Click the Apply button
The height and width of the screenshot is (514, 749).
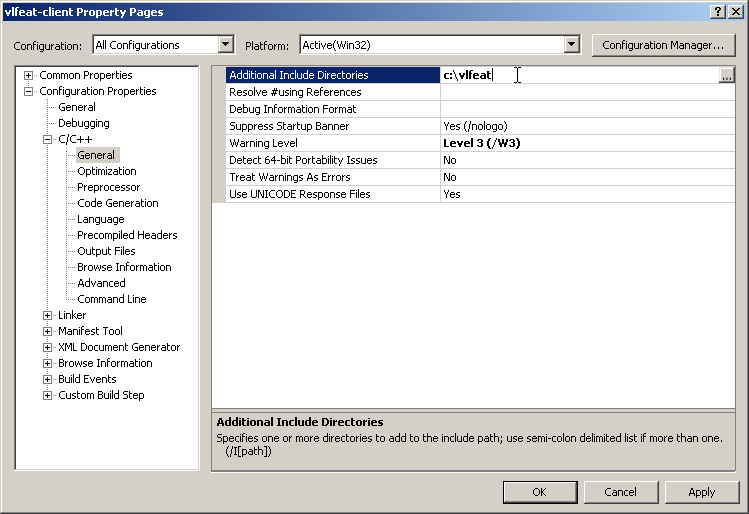pos(702,492)
